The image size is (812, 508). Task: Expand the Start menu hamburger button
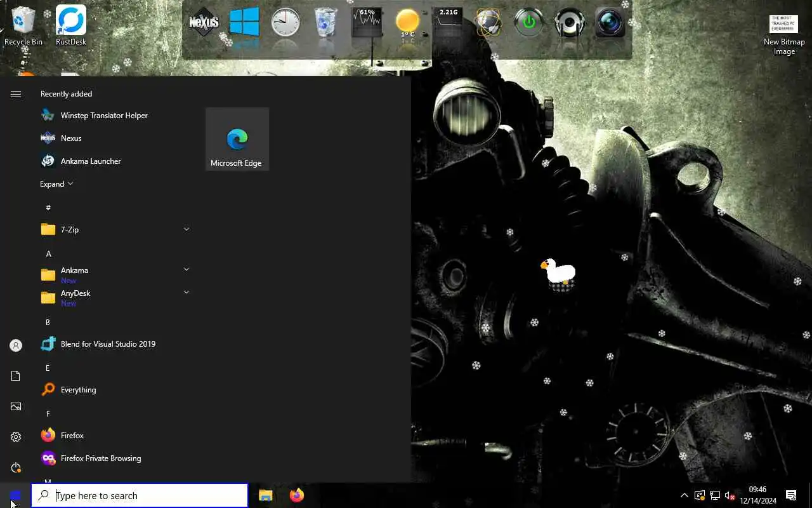(x=16, y=94)
